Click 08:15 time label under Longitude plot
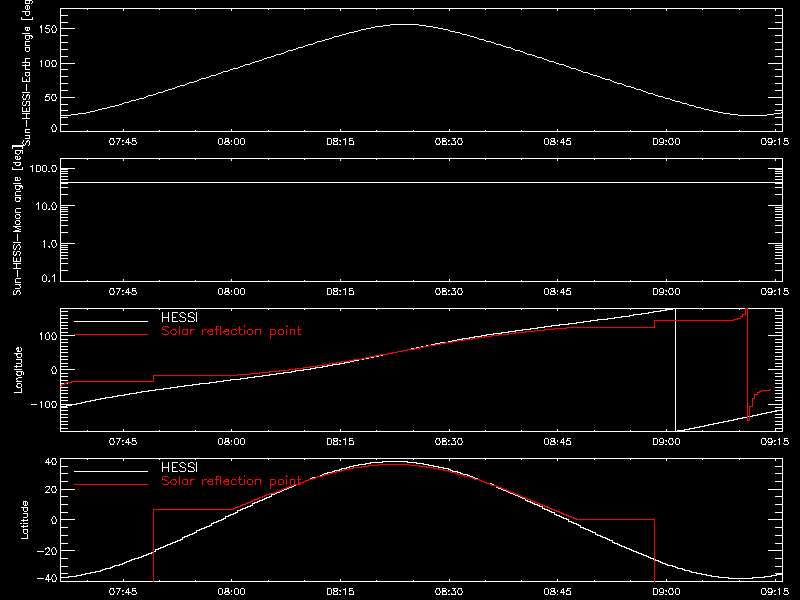800x600 pixels. coord(340,442)
